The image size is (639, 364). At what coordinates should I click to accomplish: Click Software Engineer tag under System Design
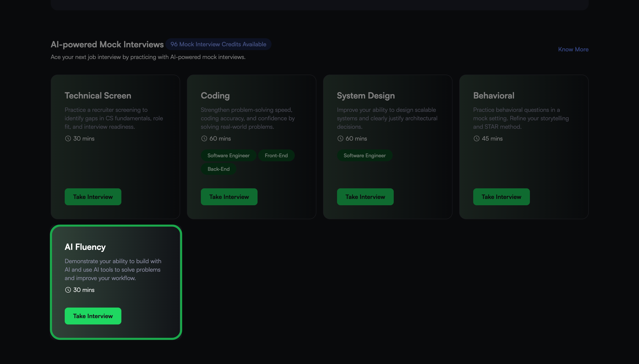tap(364, 156)
